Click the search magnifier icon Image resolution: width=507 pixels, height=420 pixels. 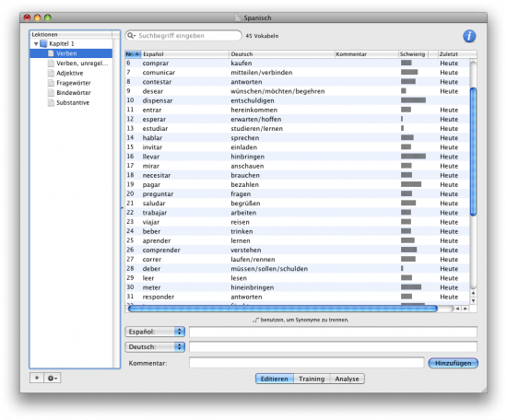point(130,36)
